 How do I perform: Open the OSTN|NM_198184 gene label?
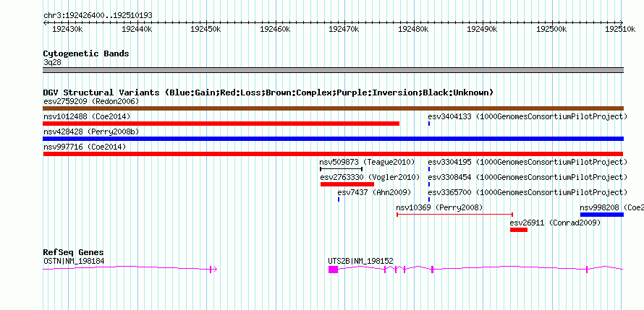(x=74, y=261)
